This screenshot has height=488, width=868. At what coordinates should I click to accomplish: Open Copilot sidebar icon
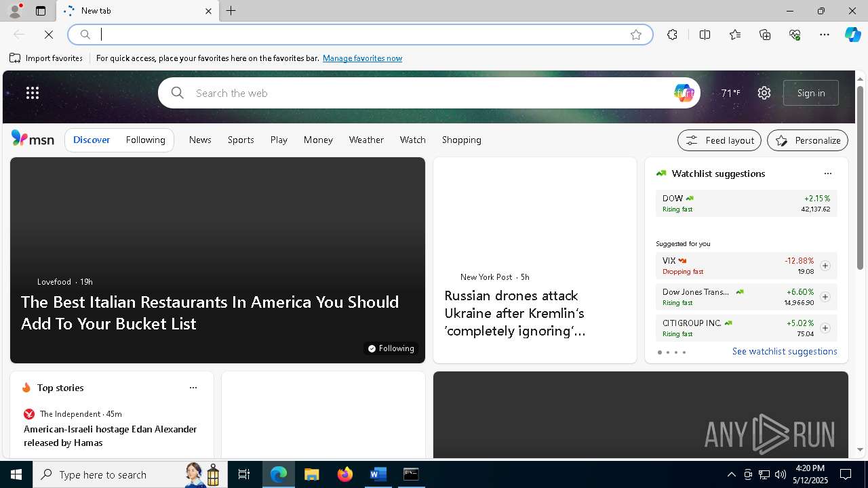(x=852, y=35)
